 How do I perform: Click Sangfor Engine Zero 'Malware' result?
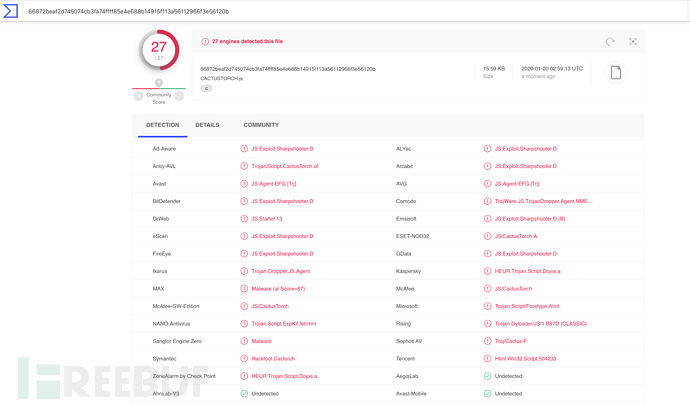261,341
